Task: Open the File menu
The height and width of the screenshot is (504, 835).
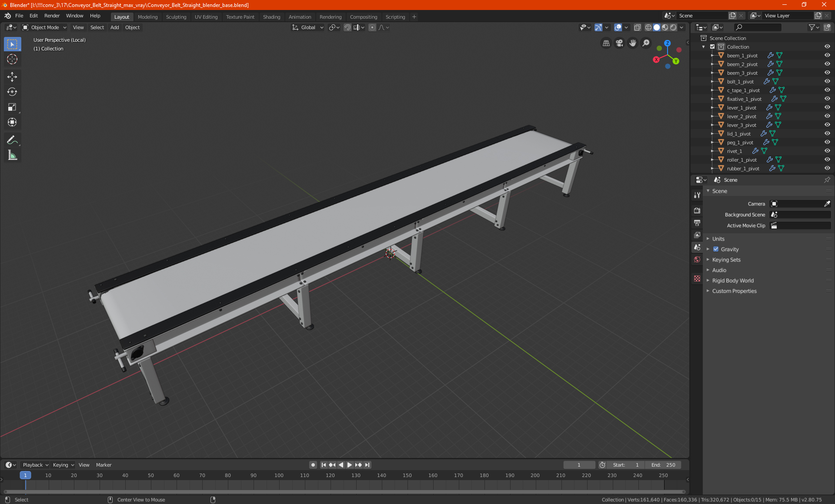Action: 19,16
